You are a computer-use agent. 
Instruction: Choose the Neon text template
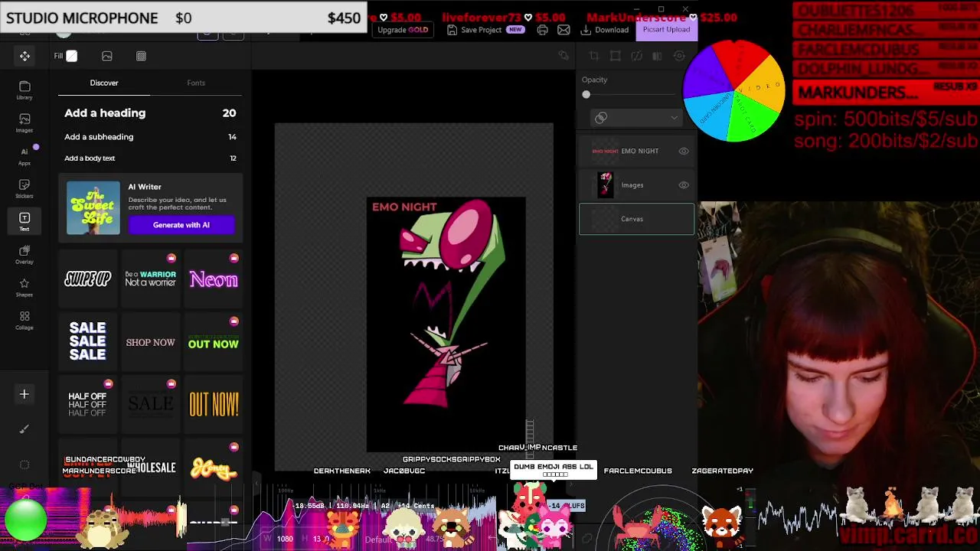point(214,279)
